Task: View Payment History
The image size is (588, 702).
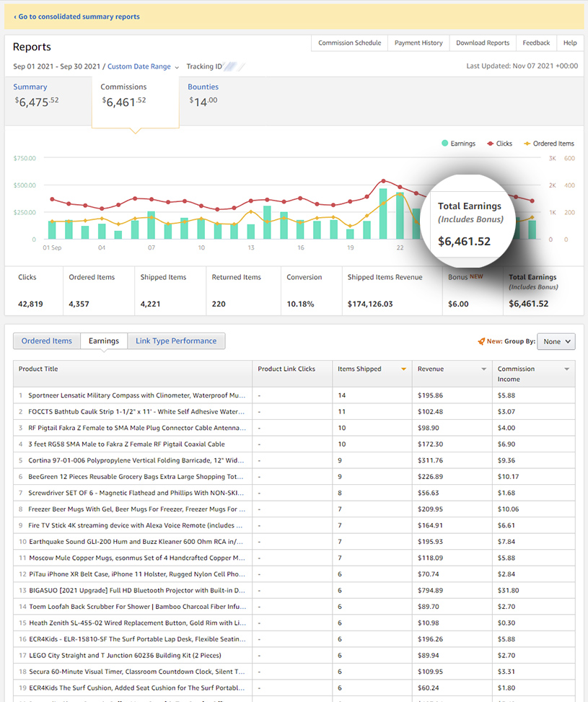Action: click(418, 43)
